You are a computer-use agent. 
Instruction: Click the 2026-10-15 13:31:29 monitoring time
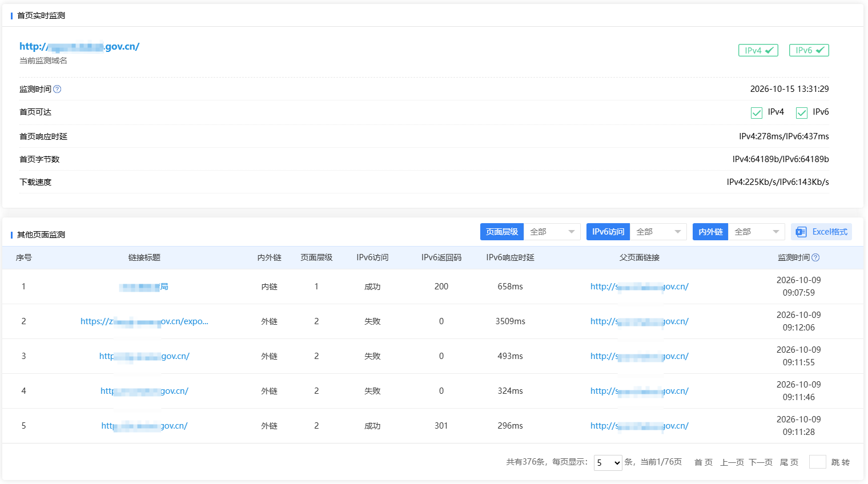pyautogui.click(x=790, y=89)
